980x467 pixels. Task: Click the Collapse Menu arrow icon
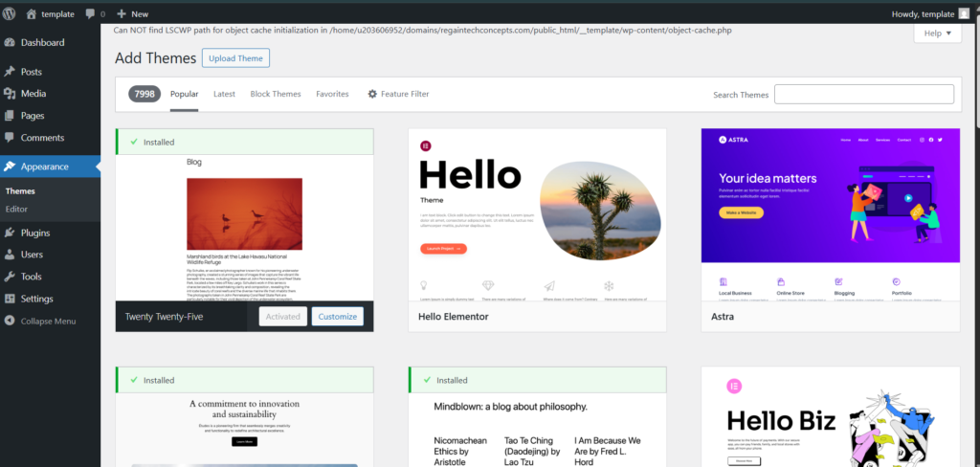[10, 321]
